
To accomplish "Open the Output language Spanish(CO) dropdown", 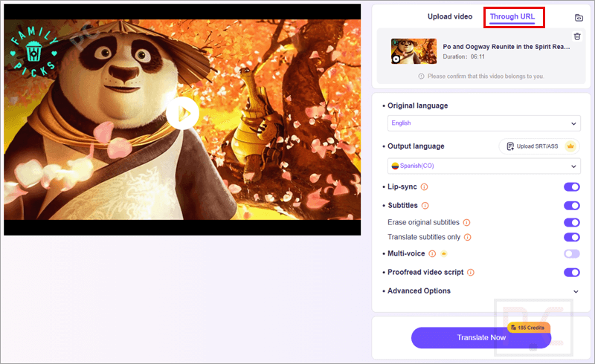I will tap(484, 166).
